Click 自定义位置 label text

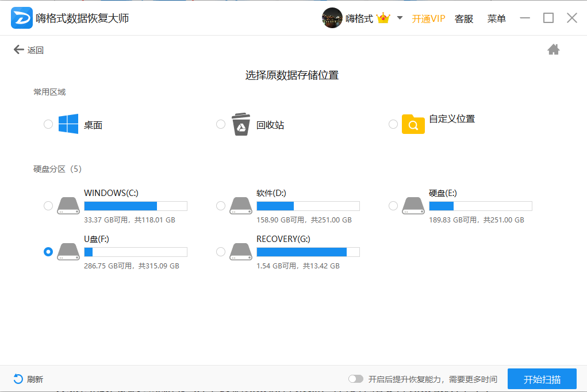(452, 118)
